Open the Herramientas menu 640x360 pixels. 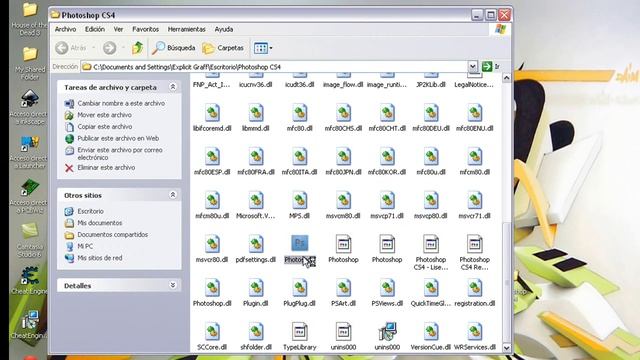pos(187,29)
